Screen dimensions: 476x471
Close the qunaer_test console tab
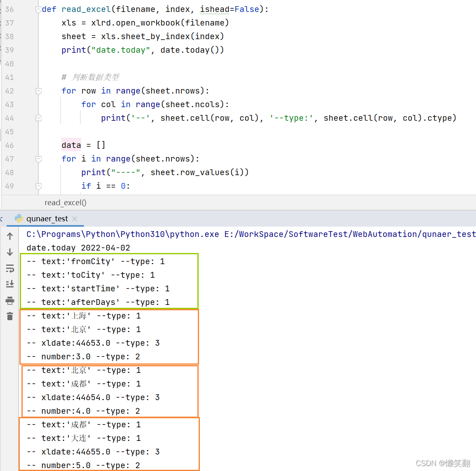click(75, 219)
